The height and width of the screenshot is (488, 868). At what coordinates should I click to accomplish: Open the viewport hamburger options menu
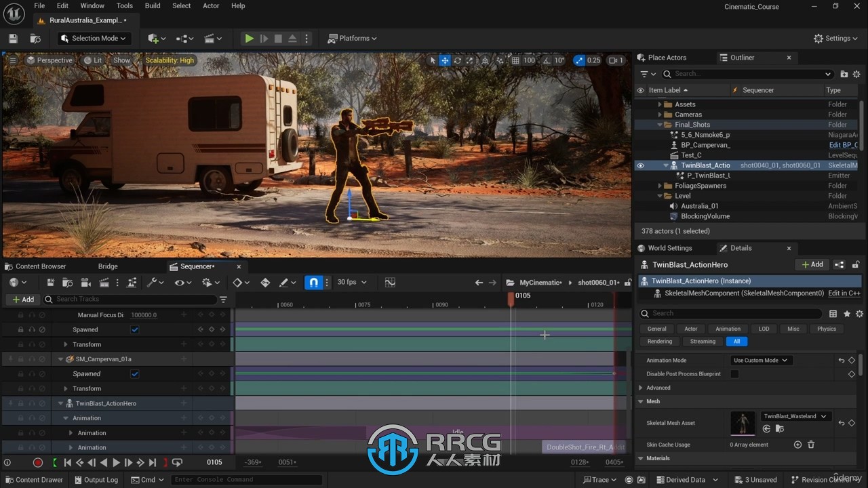point(12,60)
